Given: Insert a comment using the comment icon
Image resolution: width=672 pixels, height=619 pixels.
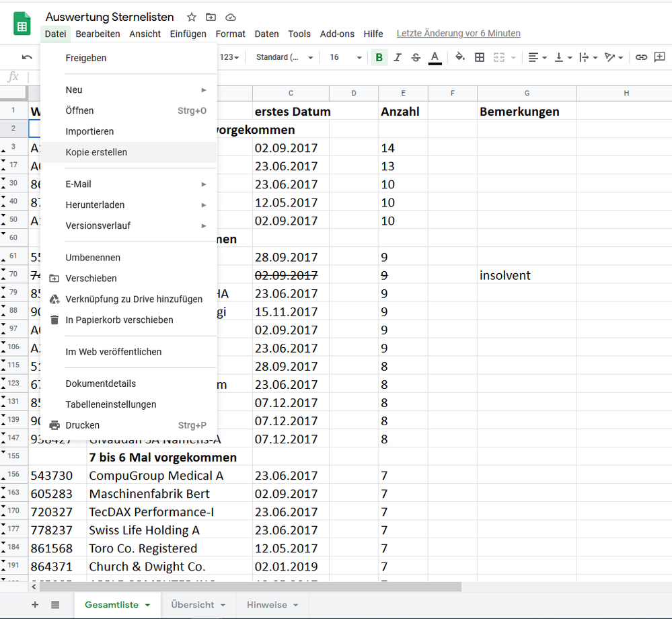Looking at the screenshot, I should click(660, 57).
